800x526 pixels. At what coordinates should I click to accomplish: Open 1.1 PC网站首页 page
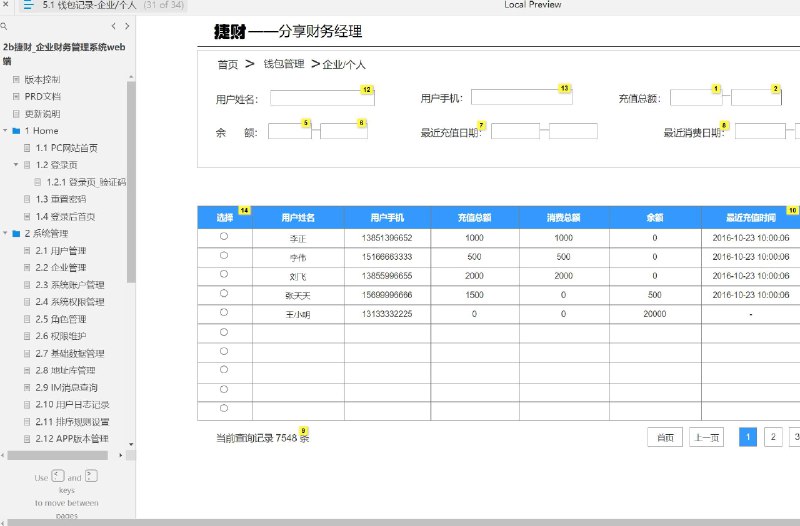[x=66, y=148]
